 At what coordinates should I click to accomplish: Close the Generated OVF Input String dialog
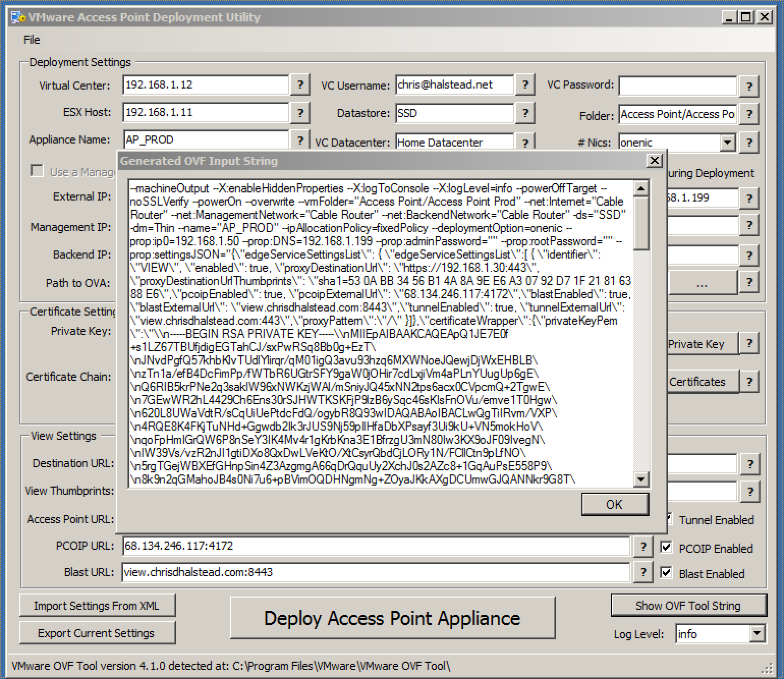point(654,161)
